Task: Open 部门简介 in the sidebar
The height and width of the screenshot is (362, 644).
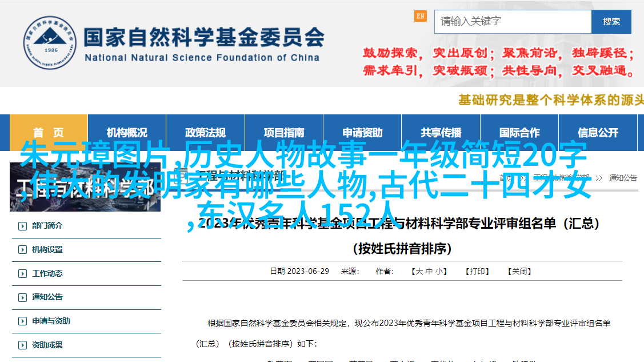Action: 47,225
